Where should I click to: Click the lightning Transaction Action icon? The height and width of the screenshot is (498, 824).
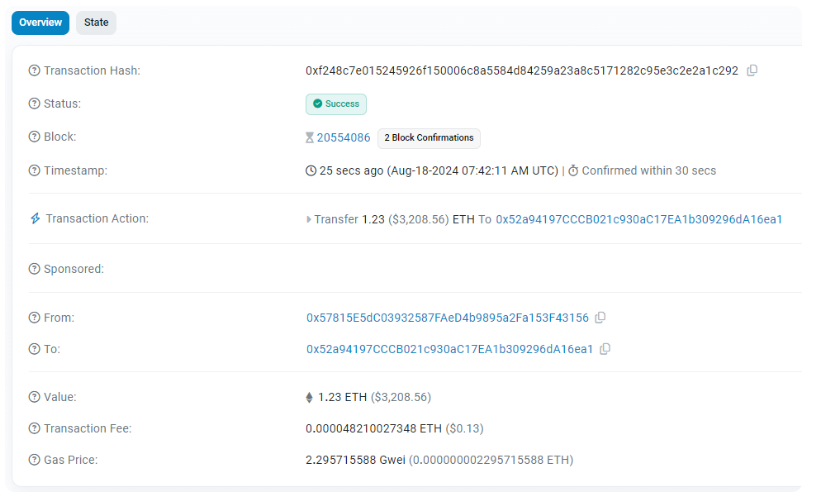coord(35,219)
